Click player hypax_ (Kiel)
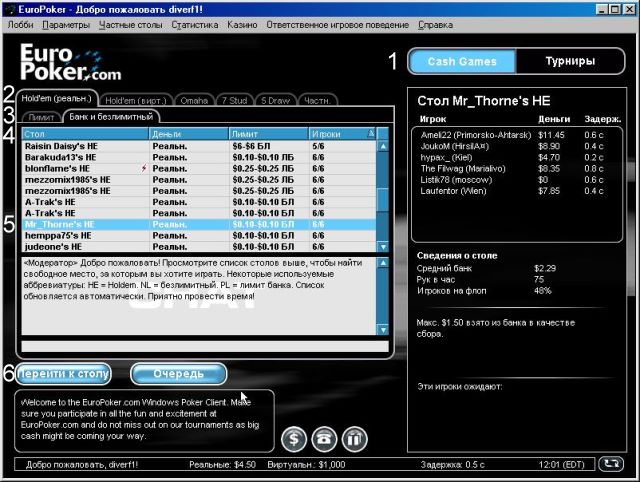640x482 pixels. 446,157
